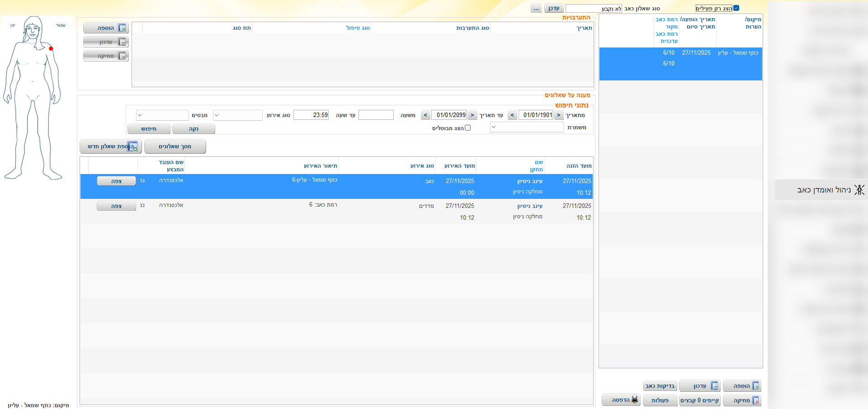This screenshot has width=868, height=409.
Task: Click the printer icon on הדפסה button
Action: click(635, 400)
